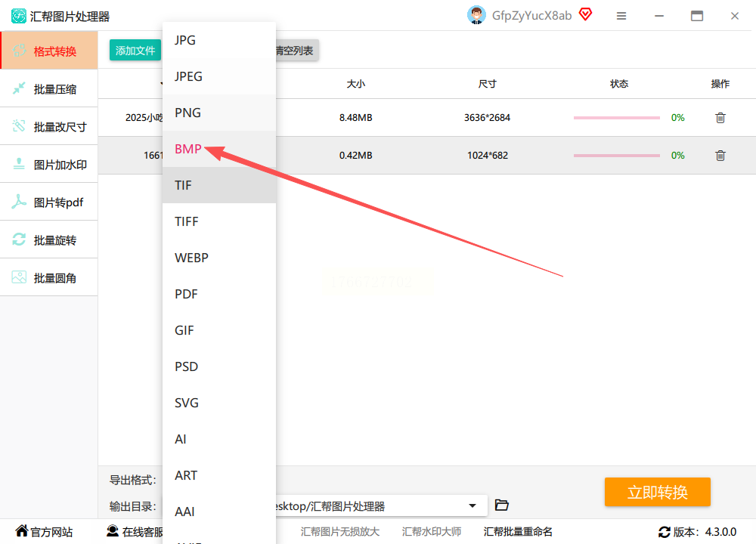Click the username GfpZyYucX8ab
The image size is (756, 544).
click(x=531, y=15)
